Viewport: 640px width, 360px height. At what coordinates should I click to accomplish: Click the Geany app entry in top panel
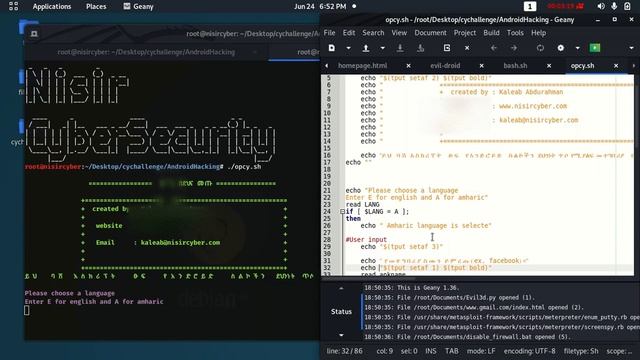[x=138, y=7]
